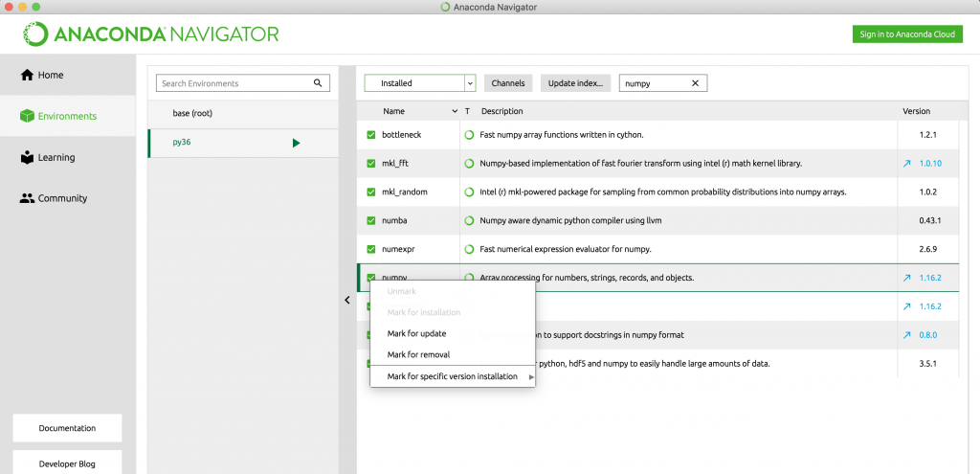Click the Environments cube icon
Viewport: 980px width, 474px height.
(27, 116)
